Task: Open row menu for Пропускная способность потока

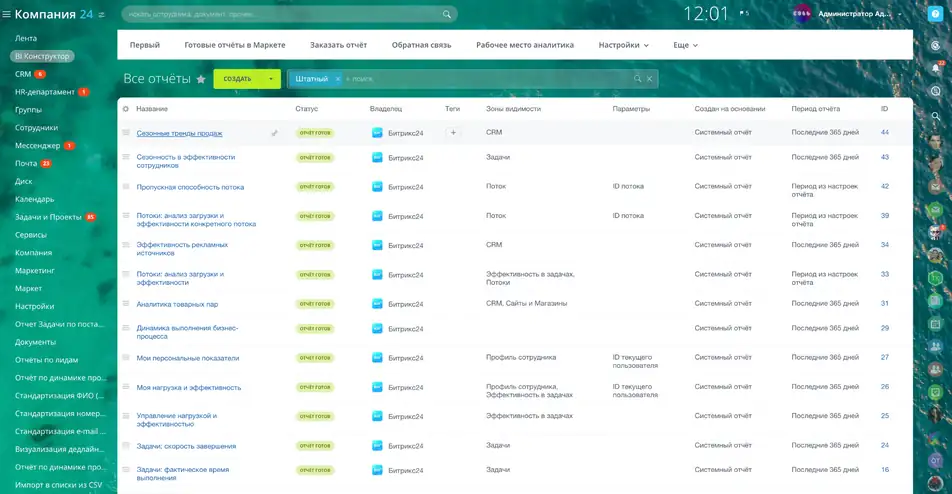Action: [x=126, y=187]
